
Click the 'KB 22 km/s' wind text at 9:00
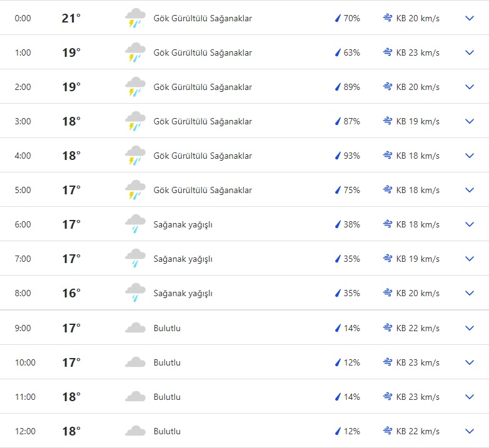click(418, 328)
